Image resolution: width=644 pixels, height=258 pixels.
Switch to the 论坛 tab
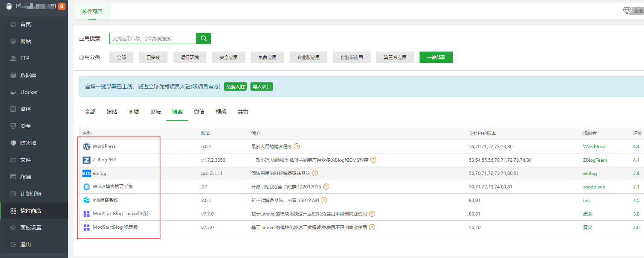point(156,112)
